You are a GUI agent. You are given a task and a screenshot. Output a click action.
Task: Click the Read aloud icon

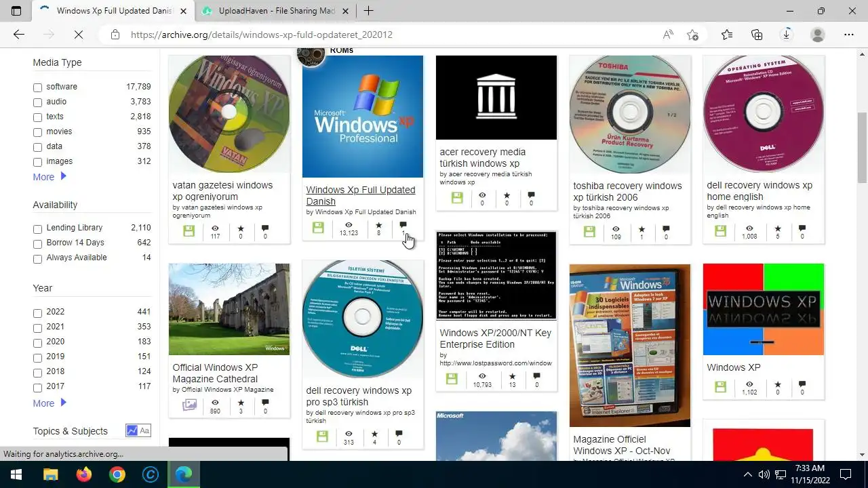click(x=668, y=35)
